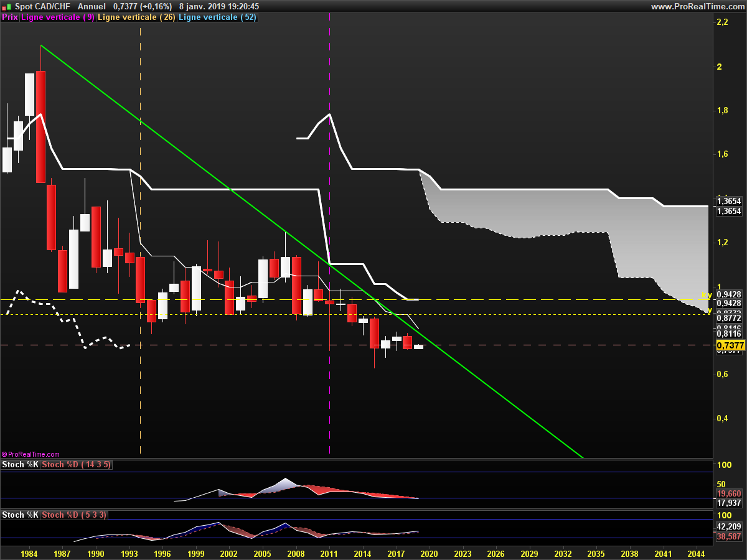This screenshot has height=560, width=747.
Task: Select the Prix indicator label
Action: (10, 17)
